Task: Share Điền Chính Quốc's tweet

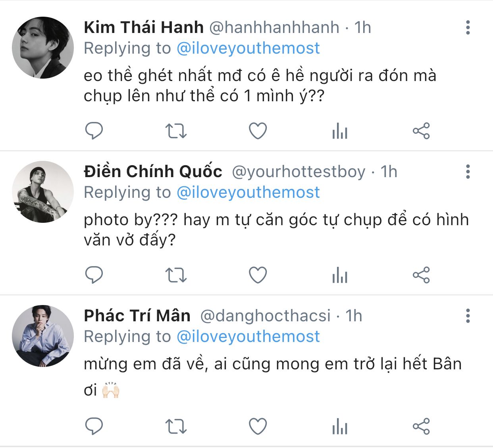Action: tap(421, 275)
